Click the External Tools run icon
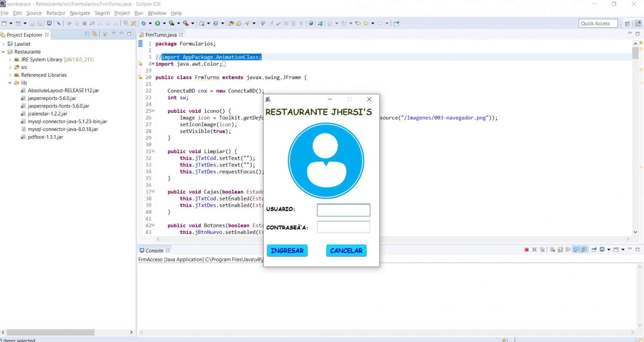644x342 pixels. coord(185,23)
